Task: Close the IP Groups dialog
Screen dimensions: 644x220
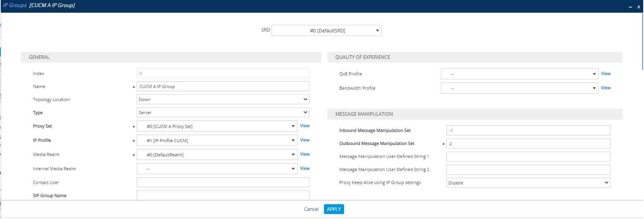Action: pos(638,7)
